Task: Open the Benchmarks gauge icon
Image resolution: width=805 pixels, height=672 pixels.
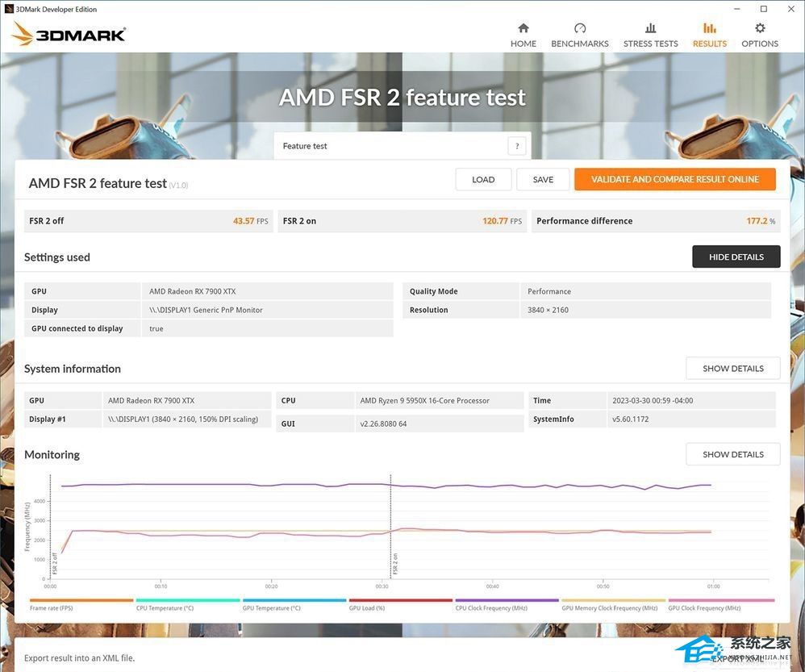Action: [579, 28]
